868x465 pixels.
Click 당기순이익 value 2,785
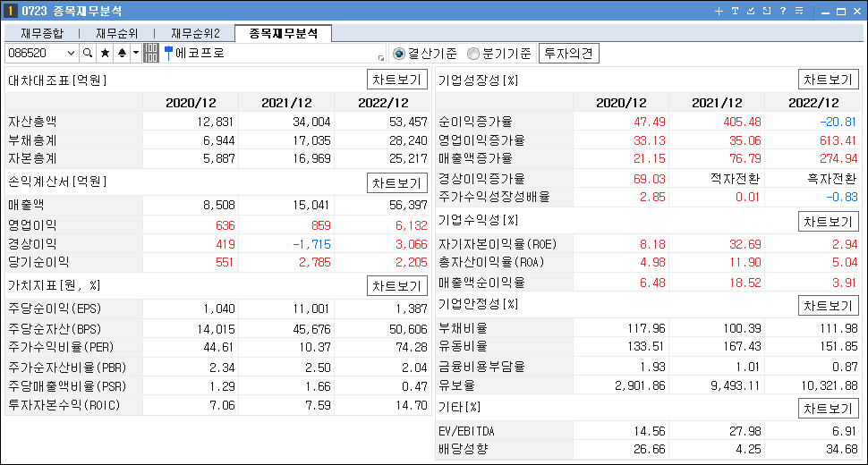314,262
